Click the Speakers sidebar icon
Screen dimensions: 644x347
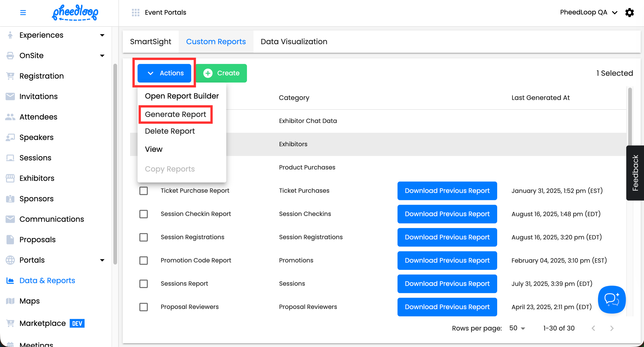point(10,137)
